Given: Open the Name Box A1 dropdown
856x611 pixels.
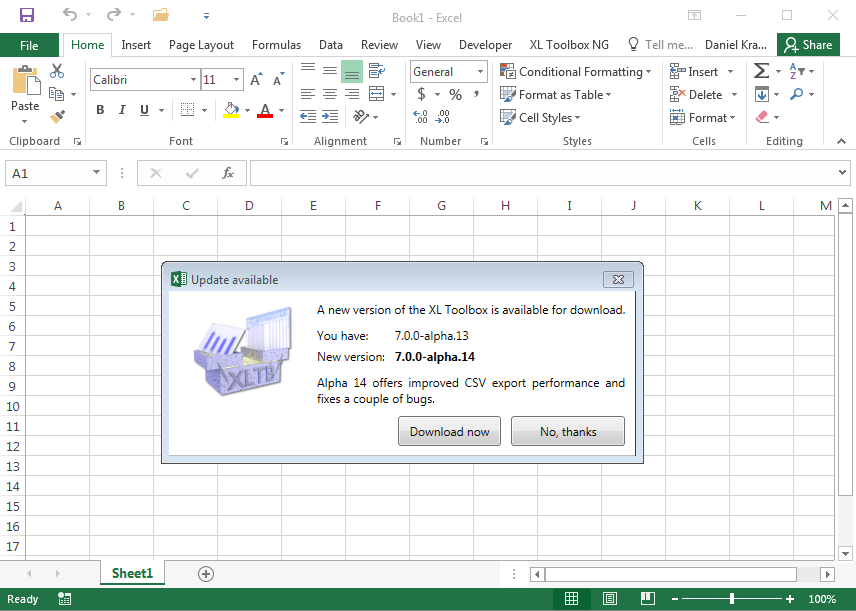Looking at the screenshot, I should [96, 173].
